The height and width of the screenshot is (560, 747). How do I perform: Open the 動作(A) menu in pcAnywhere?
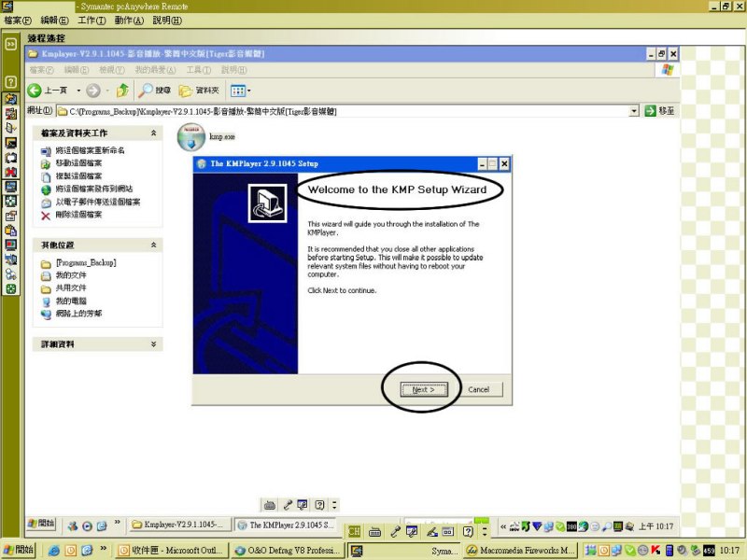tap(129, 21)
